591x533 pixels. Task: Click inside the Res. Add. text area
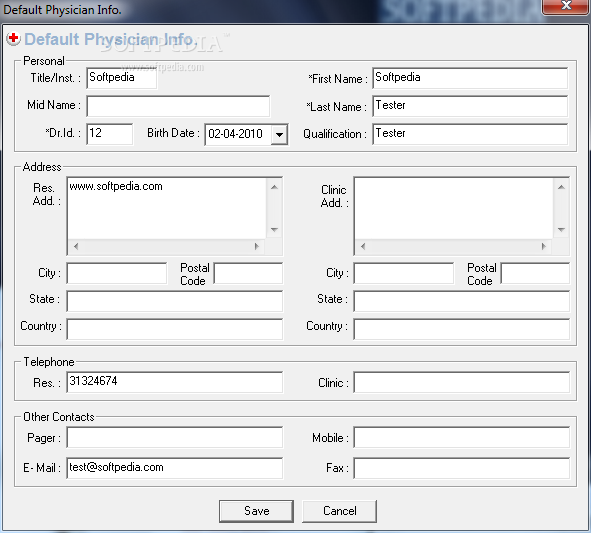pyautogui.click(x=167, y=208)
